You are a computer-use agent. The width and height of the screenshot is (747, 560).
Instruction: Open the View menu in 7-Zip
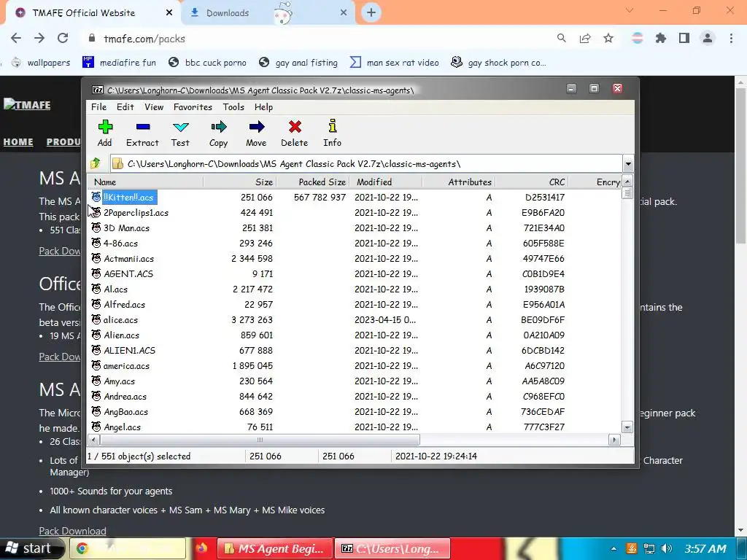[x=154, y=106]
